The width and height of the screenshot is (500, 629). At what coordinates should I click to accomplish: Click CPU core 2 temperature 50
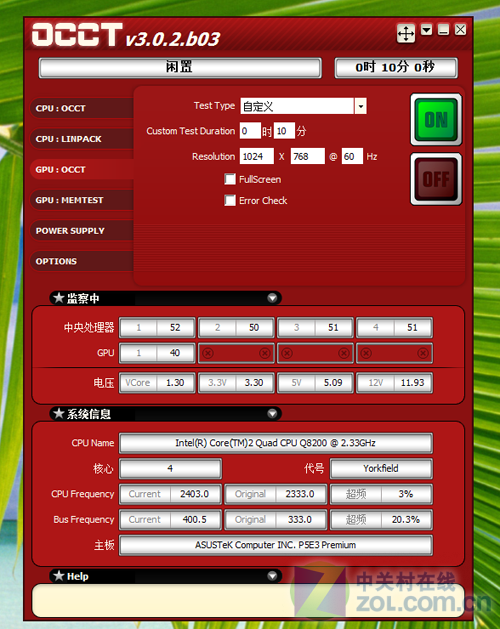pyautogui.click(x=254, y=328)
